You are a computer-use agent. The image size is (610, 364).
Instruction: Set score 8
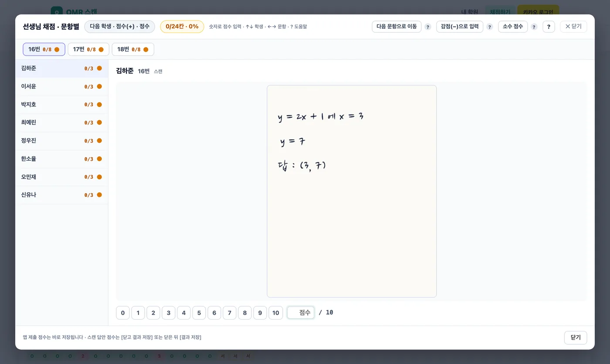pyautogui.click(x=245, y=313)
